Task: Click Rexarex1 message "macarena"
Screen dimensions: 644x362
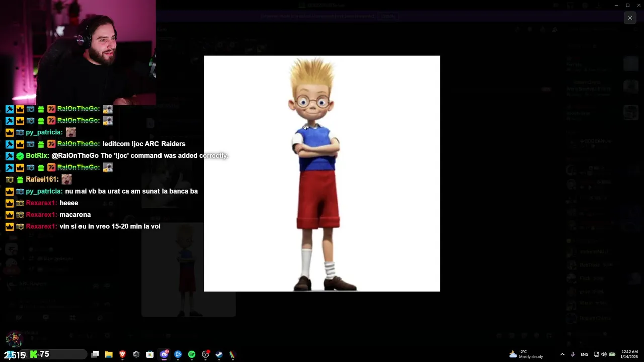Action: pyautogui.click(x=75, y=215)
